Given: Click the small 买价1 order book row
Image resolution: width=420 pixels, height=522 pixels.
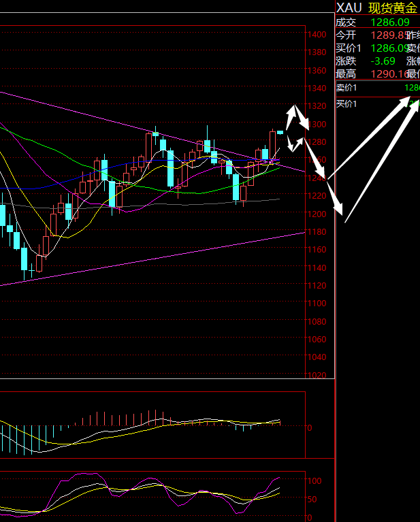Looking at the screenshot, I should (x=378, y=104).
